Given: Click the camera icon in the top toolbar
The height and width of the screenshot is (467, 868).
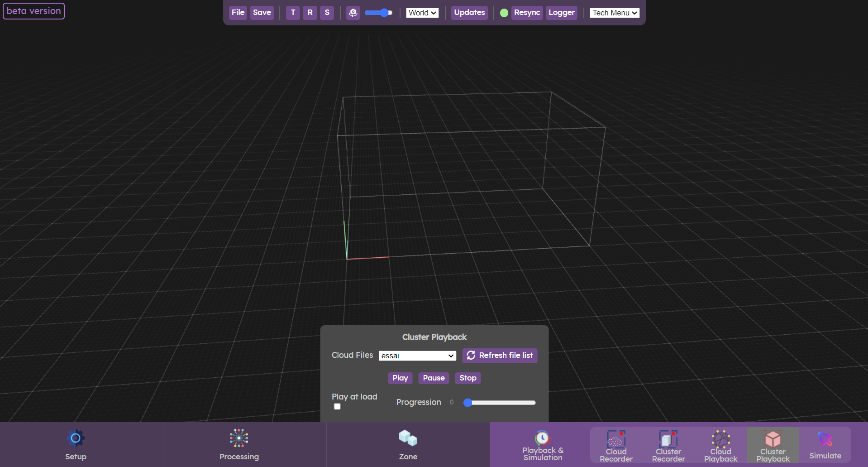Looking at the screenshot, I should pos(353,12).
